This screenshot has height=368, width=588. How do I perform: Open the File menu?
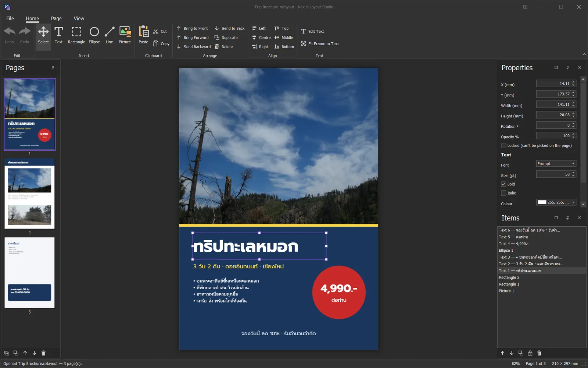pyautogui.click(x=10, y=18)
